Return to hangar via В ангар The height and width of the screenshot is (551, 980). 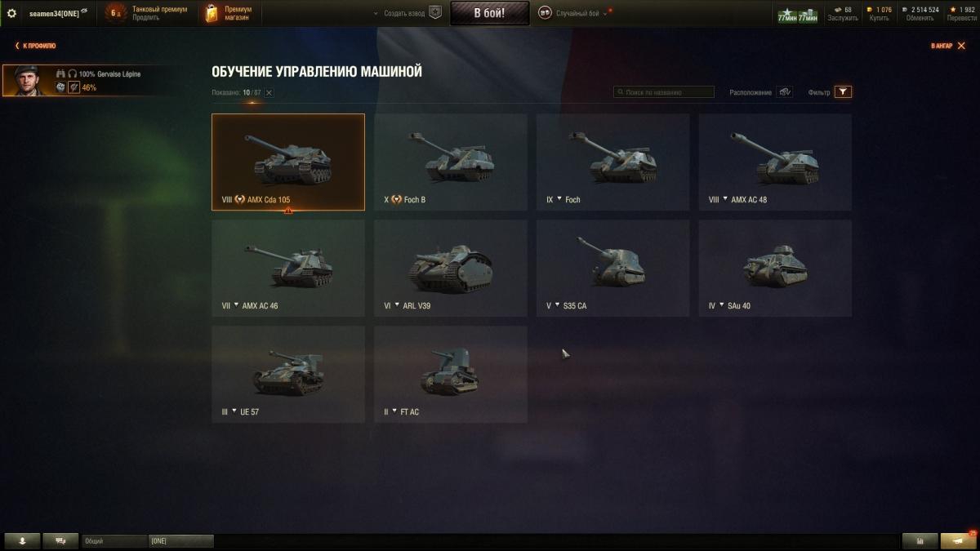click(x=946, y=46)
